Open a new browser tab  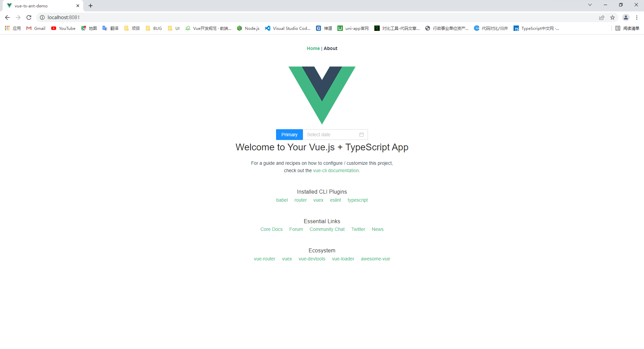coord(91,6)
